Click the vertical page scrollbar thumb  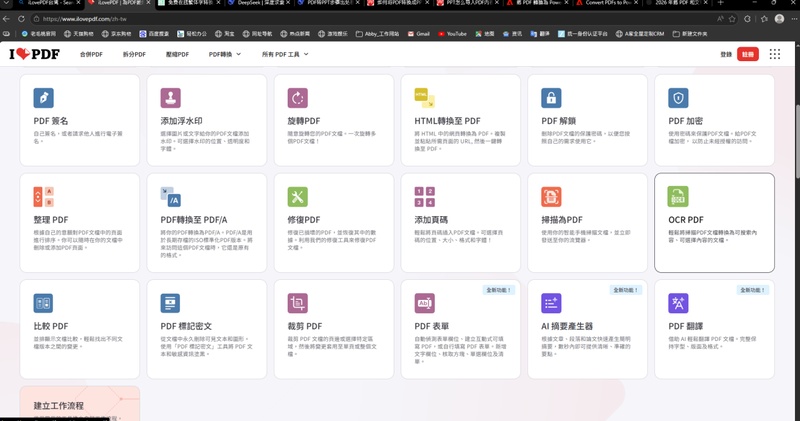coord(797,141)
